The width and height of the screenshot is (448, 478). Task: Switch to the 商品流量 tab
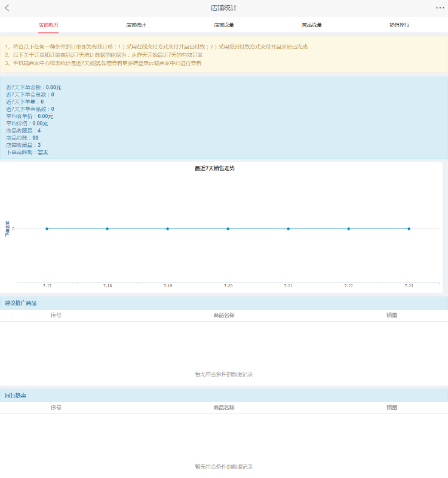(312, 25)
